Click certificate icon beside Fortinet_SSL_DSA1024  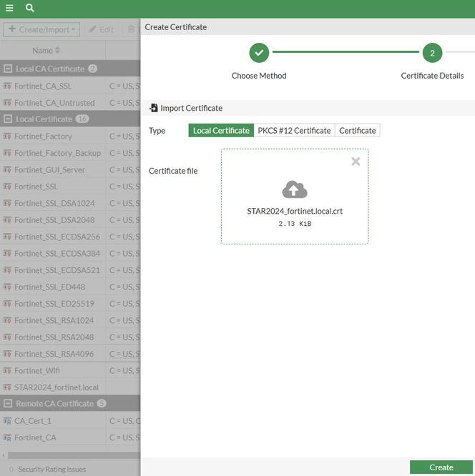click(x=7, y=203)
